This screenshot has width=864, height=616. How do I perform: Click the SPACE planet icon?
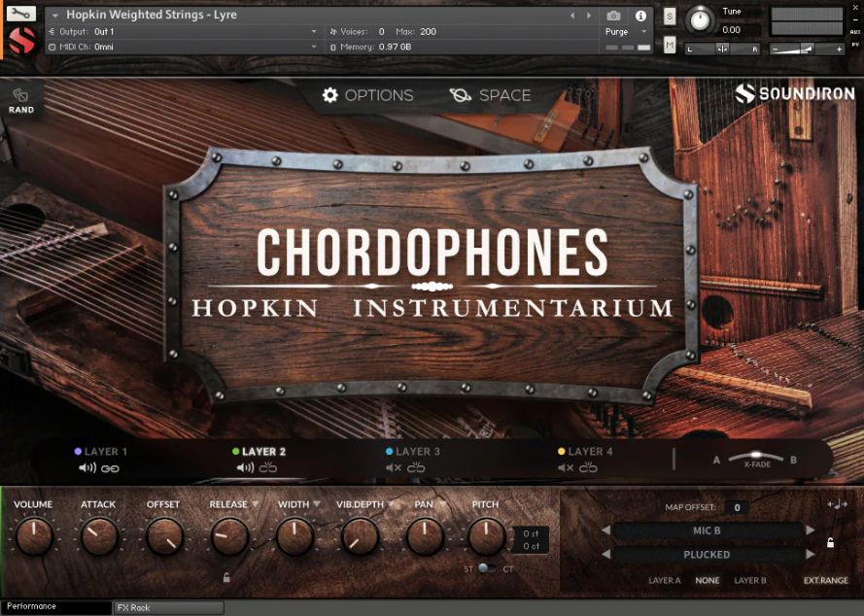(460, 95)
